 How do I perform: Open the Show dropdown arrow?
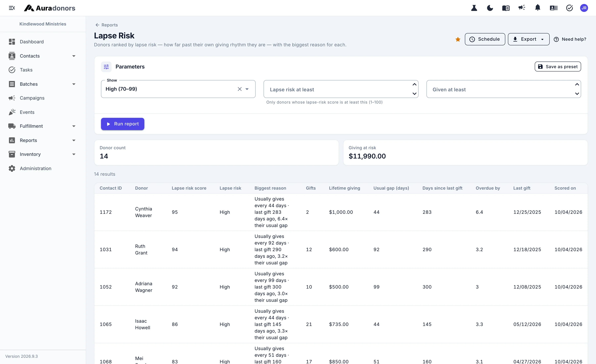click(x=247, y=89)
